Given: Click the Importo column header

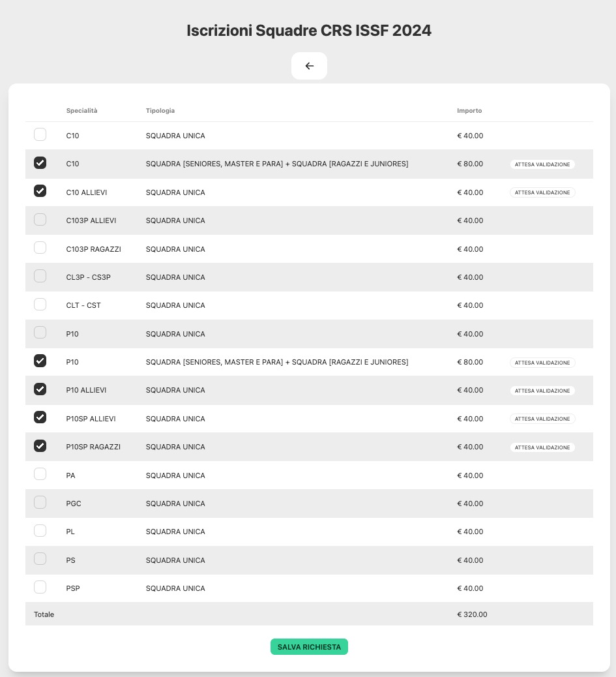Looking at the screenshot, I should [x=469, y=111].
